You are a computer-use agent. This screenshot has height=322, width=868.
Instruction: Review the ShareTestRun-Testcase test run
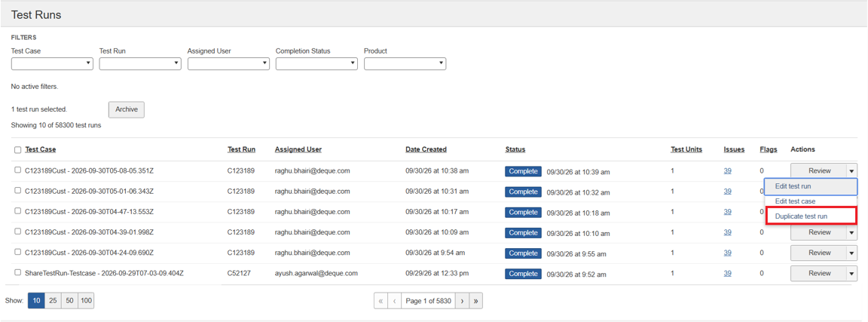tap(819, 274)
